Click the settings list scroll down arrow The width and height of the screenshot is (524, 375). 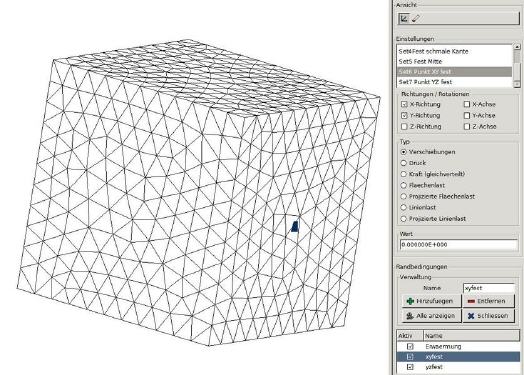pos(517,84)
